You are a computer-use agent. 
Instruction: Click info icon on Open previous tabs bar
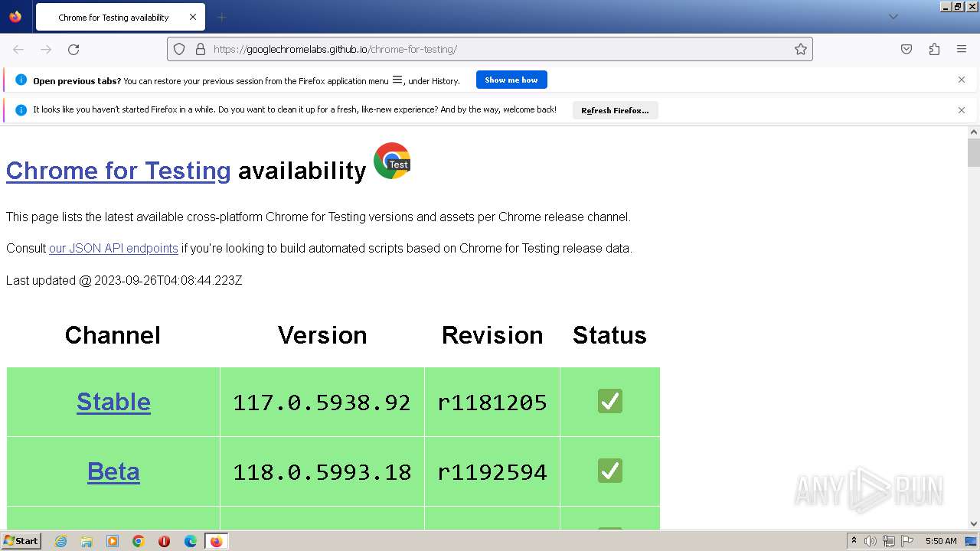pos(21,80)
